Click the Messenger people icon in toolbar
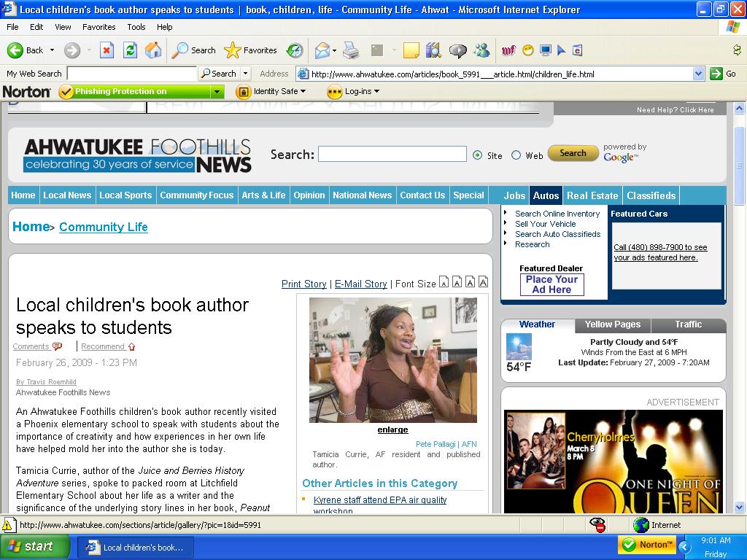This screenshot has width=747, height=560. coord(481,50)
